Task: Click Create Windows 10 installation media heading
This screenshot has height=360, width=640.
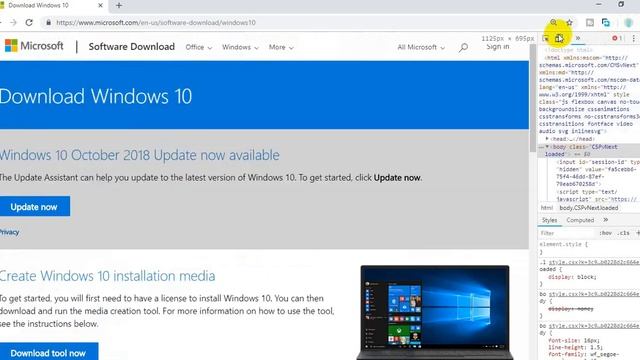Action: pos(107,276)
